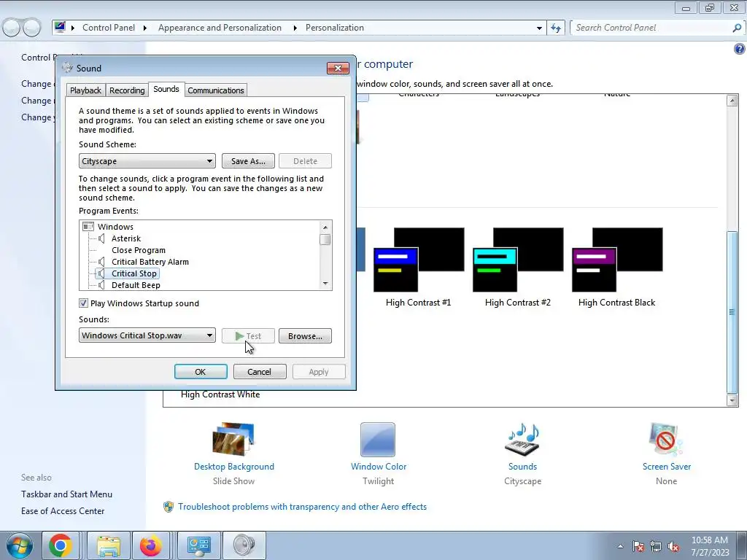747x560 pixels.
Task: Switch to the Sound taskbar speaker item
Action: pos(244,545)
